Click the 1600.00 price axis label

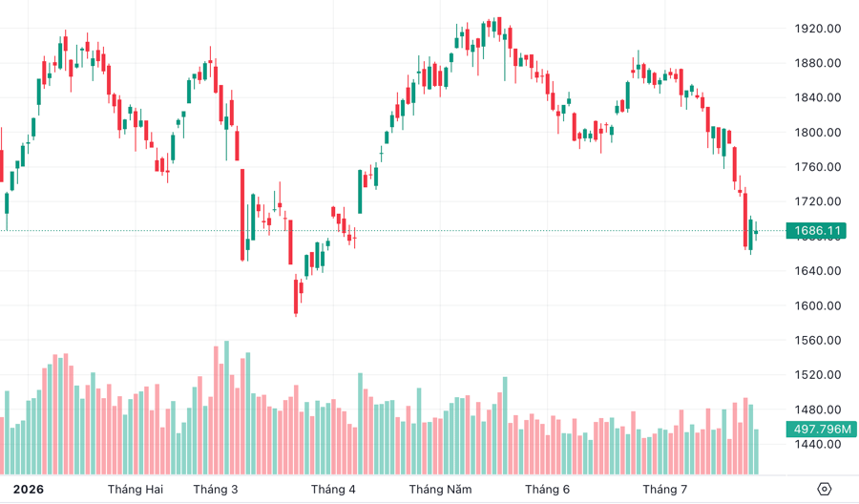point(817,305)
